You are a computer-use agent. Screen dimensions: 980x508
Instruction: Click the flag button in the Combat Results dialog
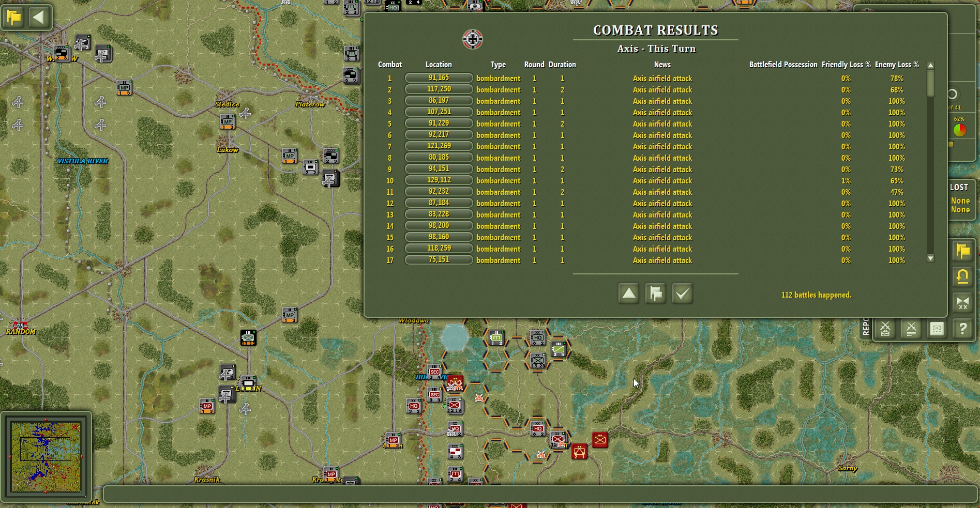655,294
